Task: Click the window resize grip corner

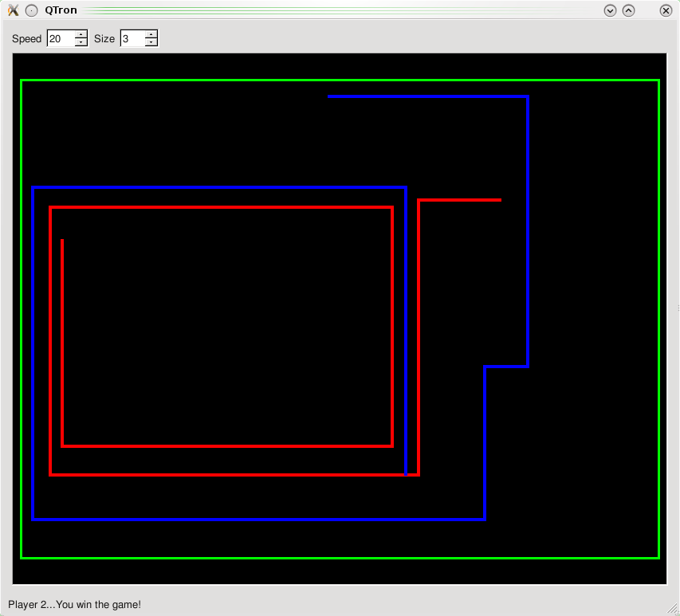Action: click(673, 609)
